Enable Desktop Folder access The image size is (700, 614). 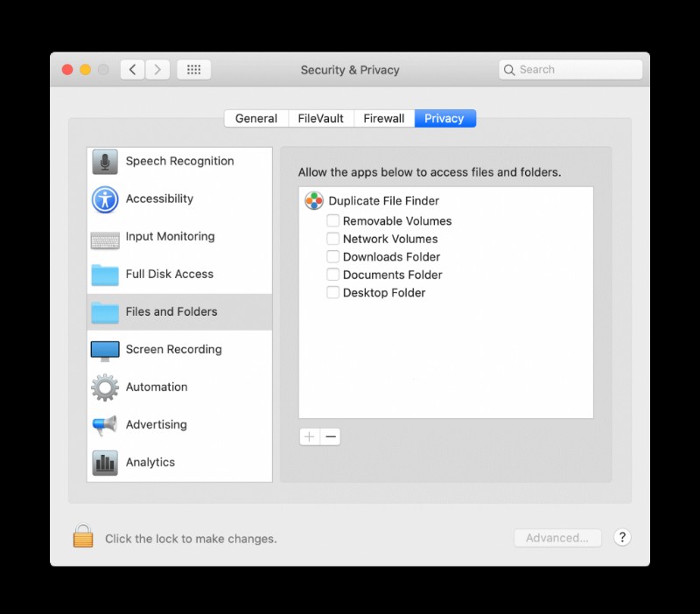coord(332,292)
